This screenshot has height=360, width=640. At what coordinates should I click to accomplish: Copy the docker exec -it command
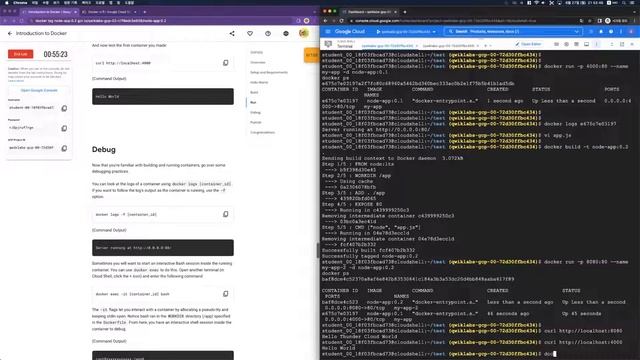coord(226,294)
